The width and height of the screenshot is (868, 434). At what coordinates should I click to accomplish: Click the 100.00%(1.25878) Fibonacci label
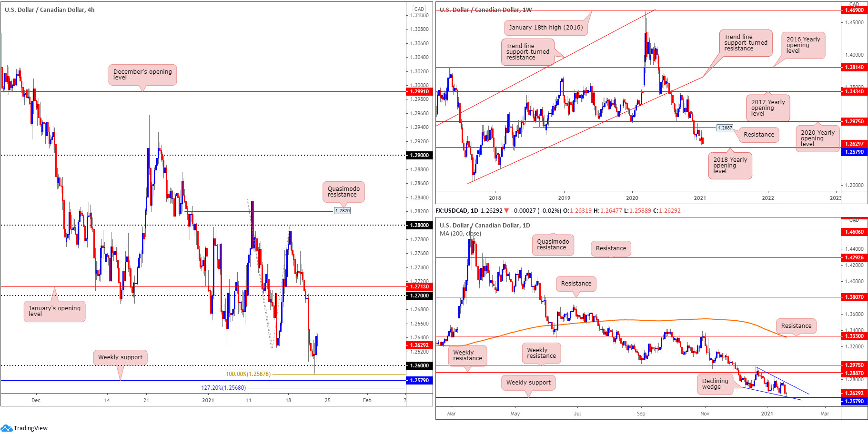click(x=248, y=374)
